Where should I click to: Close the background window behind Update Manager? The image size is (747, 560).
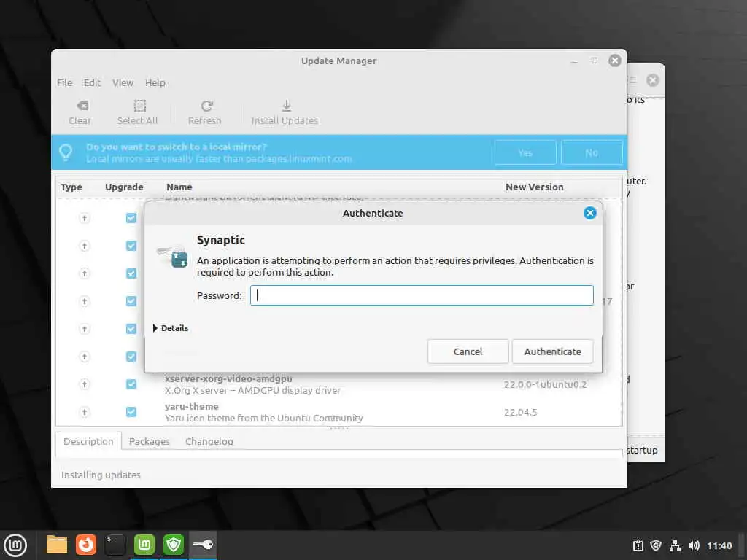tap(653, 80)
